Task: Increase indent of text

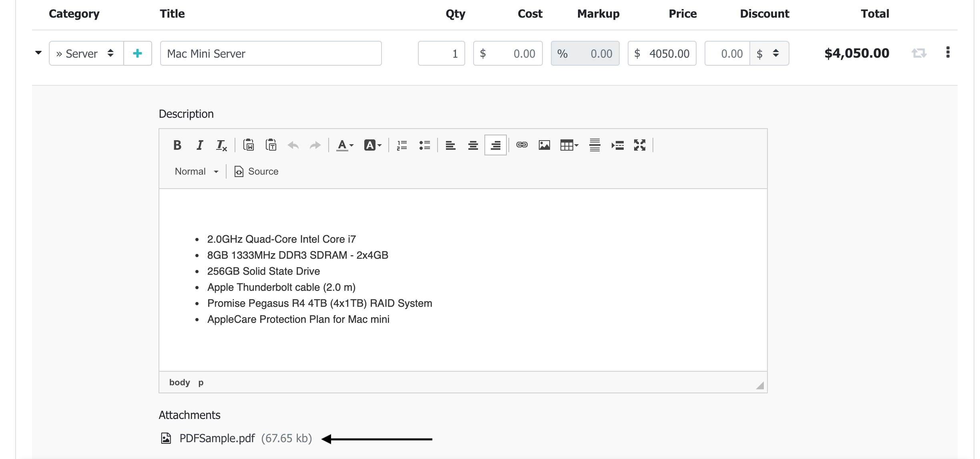Action: pyautogui.click(x=617, y=145)
